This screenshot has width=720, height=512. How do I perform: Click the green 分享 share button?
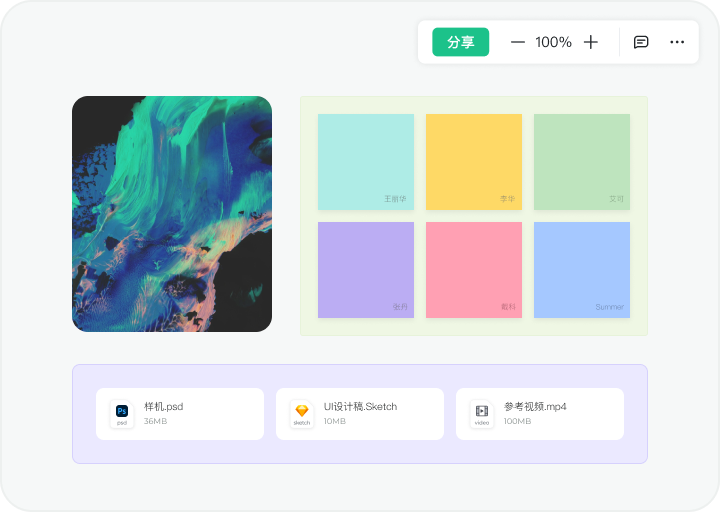(x=461, y=42)
